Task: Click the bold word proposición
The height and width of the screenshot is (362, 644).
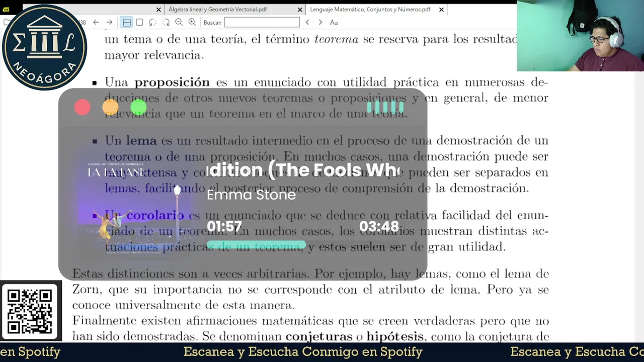Action: (x=172, y=82)
